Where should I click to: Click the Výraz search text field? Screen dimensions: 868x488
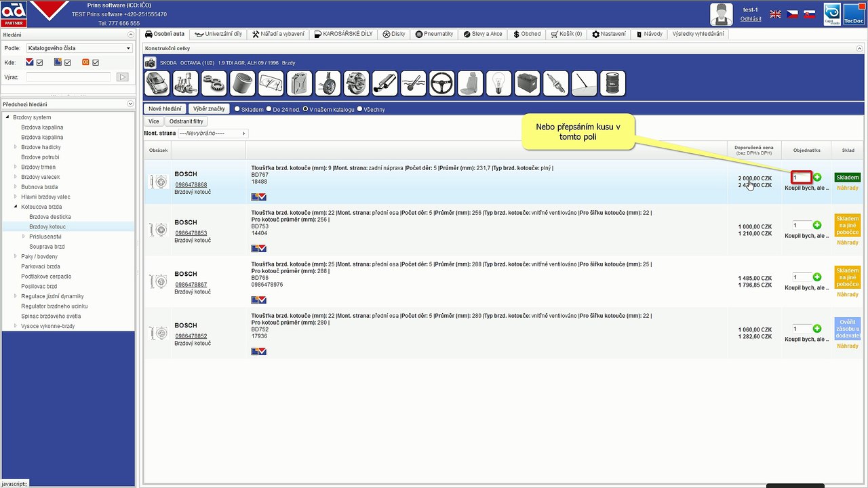pos(68,77)
